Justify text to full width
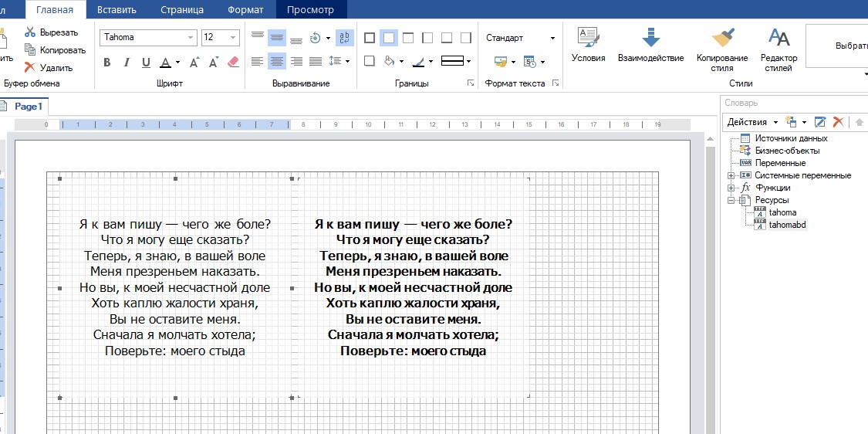Viewport: 868px width, 434px height. click(x=316, y=61)
